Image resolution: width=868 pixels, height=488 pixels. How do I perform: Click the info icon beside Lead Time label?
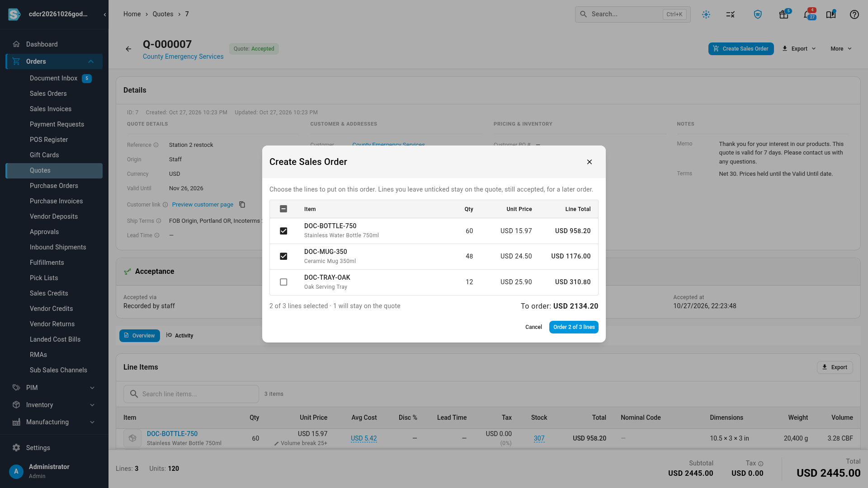157,235
